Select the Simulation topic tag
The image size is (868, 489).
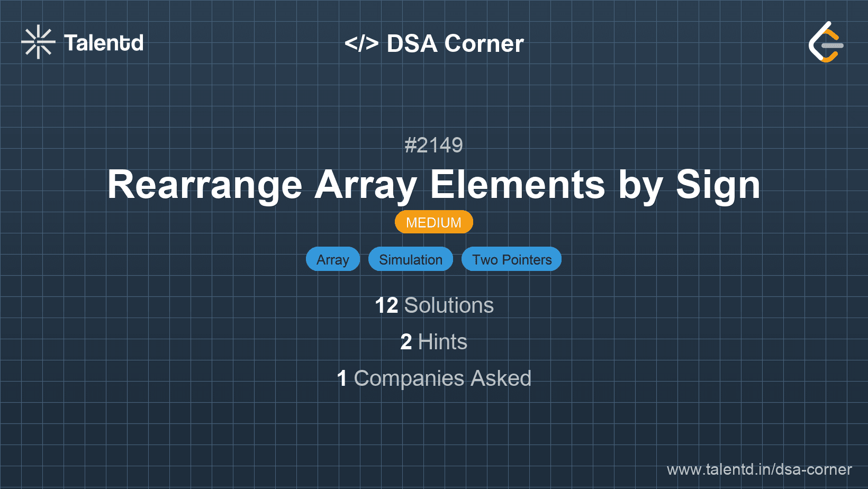pos(410,259)
